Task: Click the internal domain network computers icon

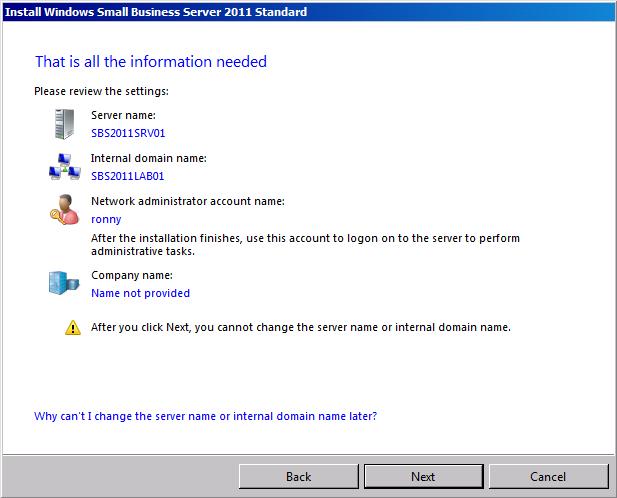Action: [x=65, y=167]
